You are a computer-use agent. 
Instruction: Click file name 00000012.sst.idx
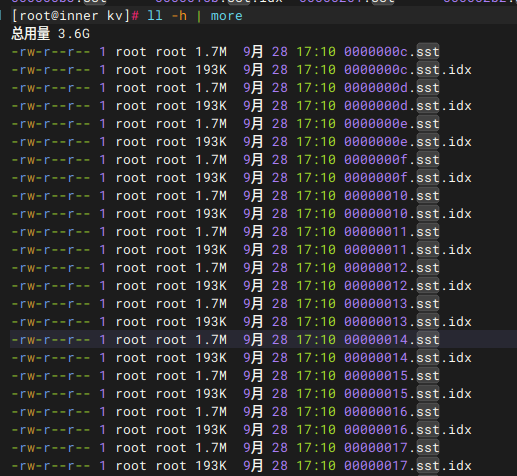point(408,286)
